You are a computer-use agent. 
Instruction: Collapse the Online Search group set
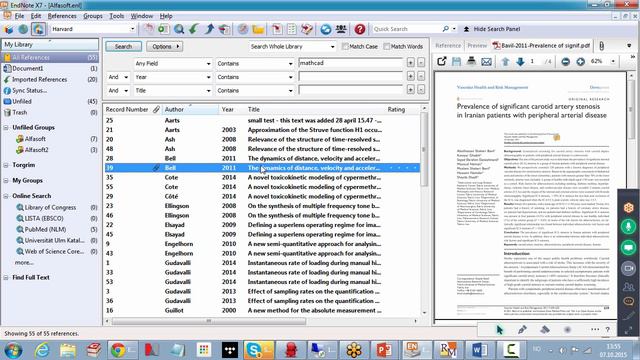pos(6,196)
